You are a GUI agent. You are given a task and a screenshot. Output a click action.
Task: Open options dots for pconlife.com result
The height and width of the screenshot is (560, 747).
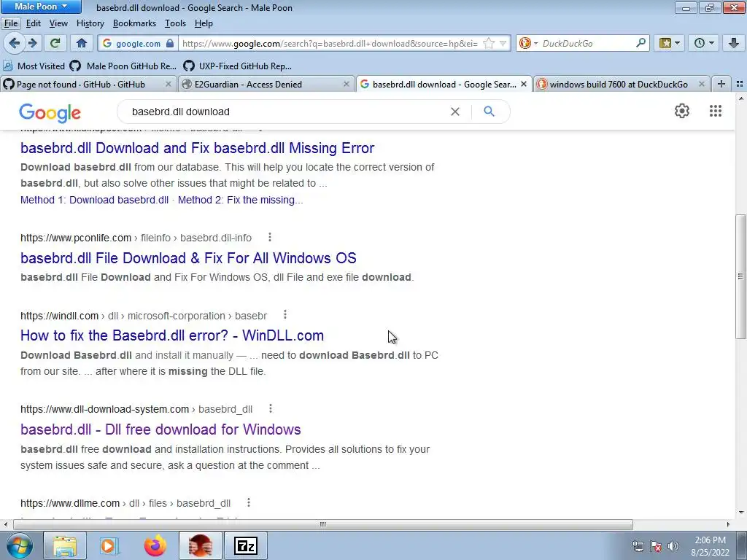(x=270, y=237)
